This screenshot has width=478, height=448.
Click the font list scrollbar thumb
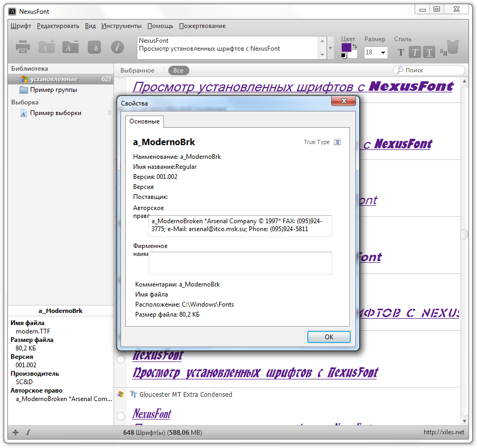[x=464, y=234]
